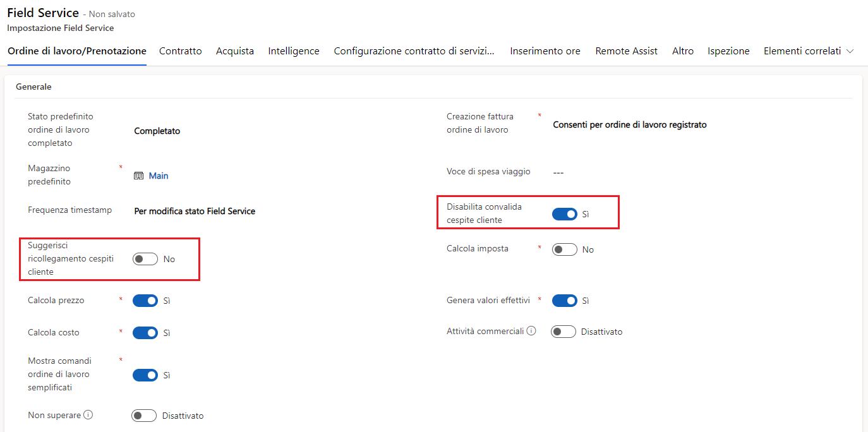Open the Creazione fattura ordine di lavoro field
The image size is (868, 432).
pyautogui.click(x=630, y=124)
